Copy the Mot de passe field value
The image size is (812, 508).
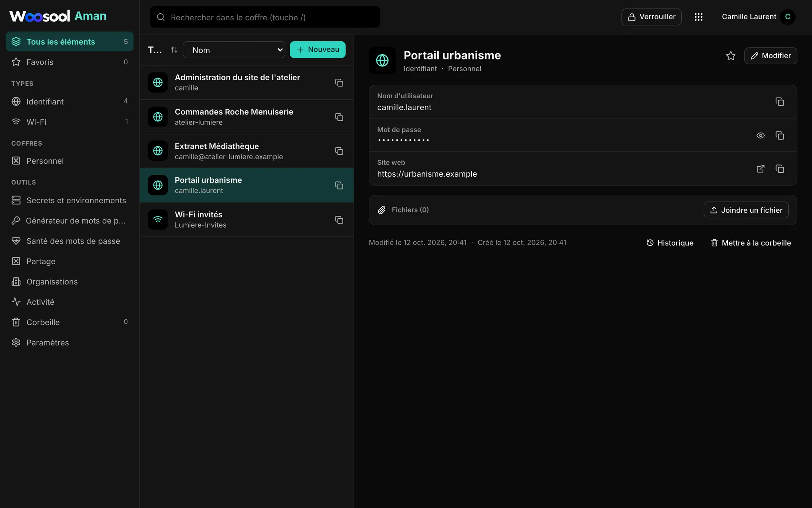tap(780, 136)
